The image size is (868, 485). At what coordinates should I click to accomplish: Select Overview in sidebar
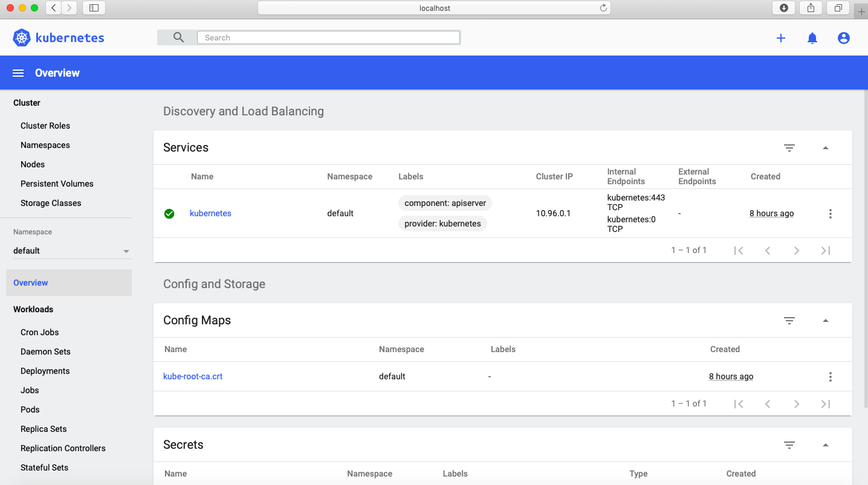(69, 283)
